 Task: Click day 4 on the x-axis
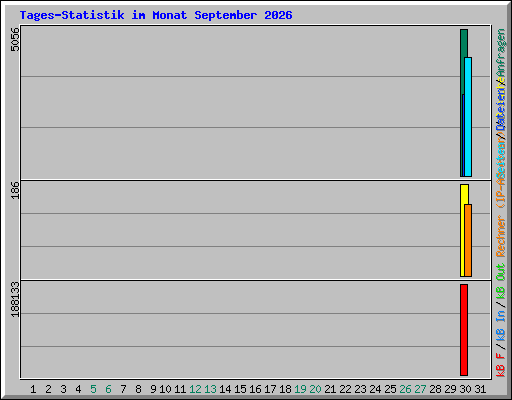78,389
